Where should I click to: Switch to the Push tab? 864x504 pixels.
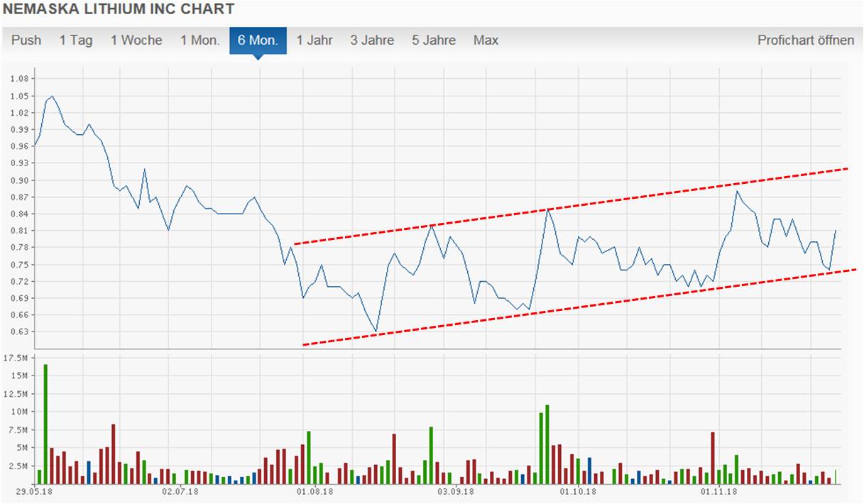pyautogui.click(x=26, y=40)
